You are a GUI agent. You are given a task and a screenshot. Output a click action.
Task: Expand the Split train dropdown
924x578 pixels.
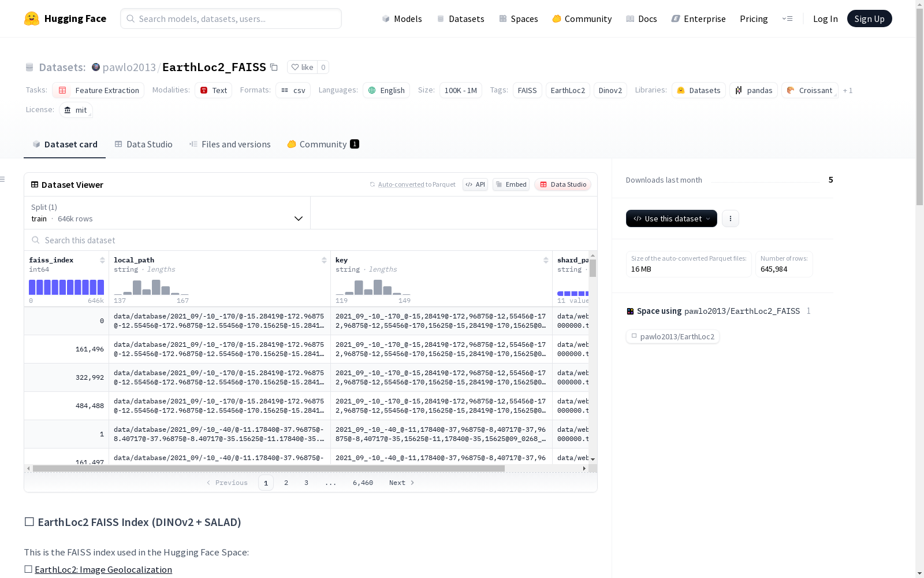click(167, 213)
